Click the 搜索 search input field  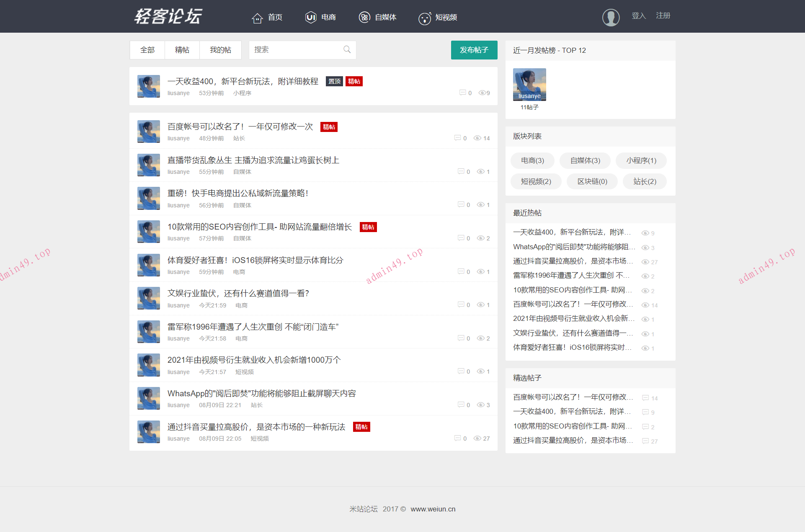tap(293, 49)
